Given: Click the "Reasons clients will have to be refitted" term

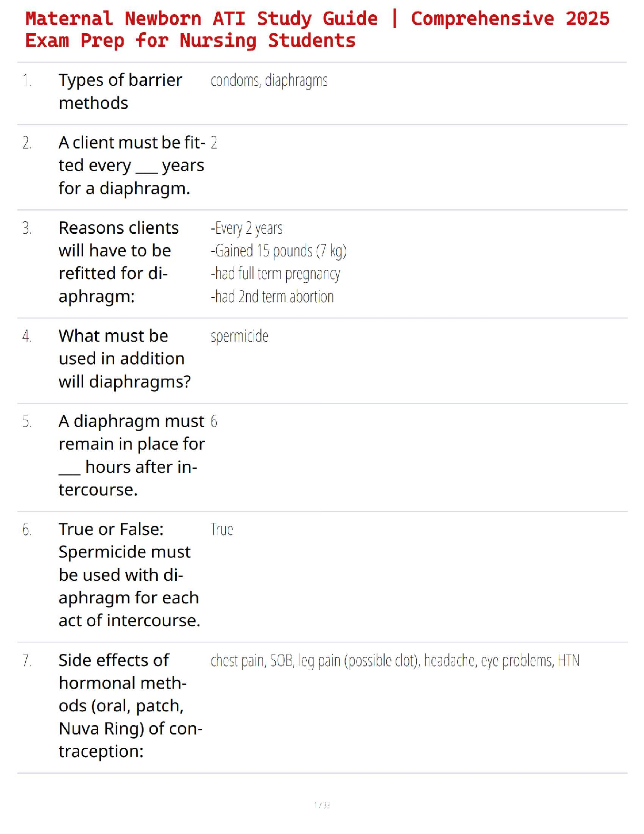Looking at the screenshot, I should click(x=118, y=262).
